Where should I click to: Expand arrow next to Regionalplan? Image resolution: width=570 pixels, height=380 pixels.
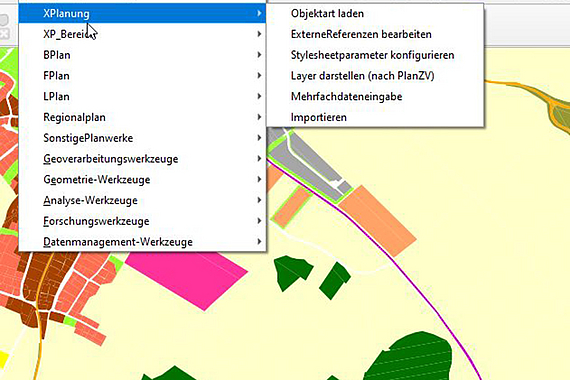pyautogui.click(x=259, y=117)
